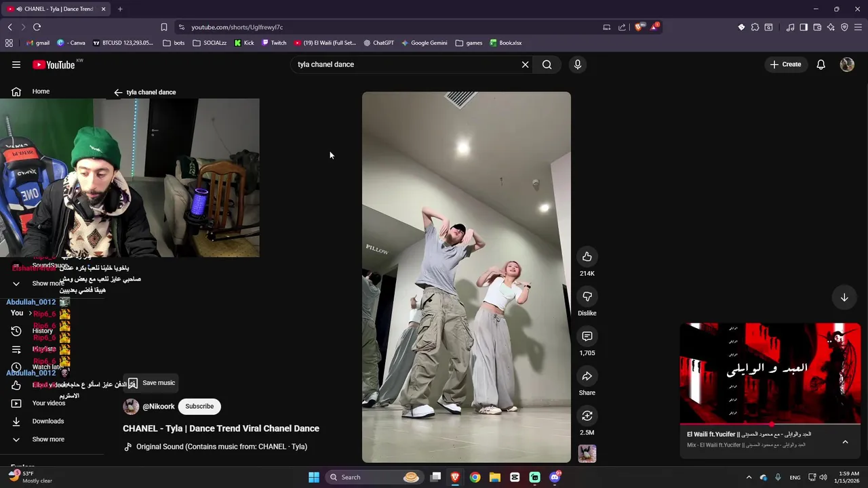Open the Twitch bookmark

click(x=274, y=43)
